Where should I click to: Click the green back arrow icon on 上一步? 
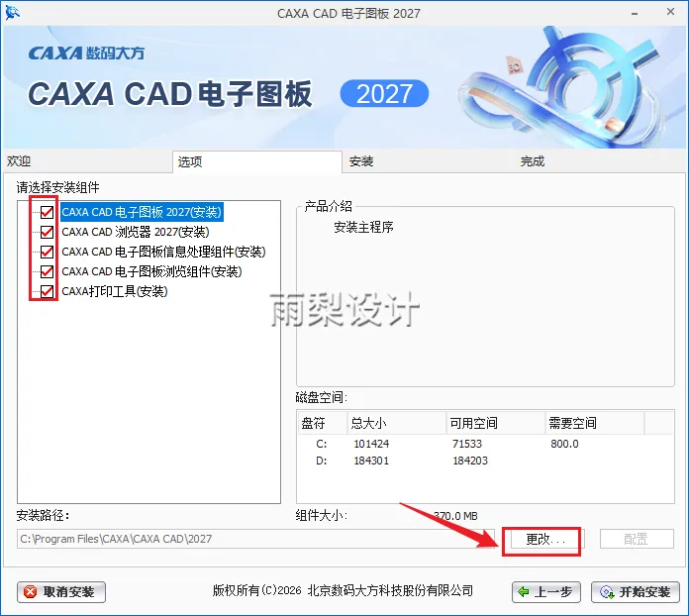(x=524, y=592)
